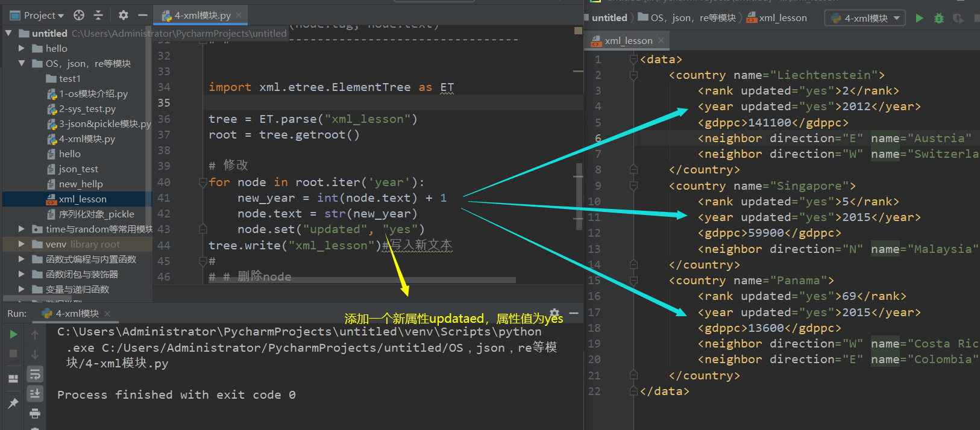Expand the 函数闭包与装饰器 folder
The width and height of the screenshot is (980, 430).
coord(22,274)
